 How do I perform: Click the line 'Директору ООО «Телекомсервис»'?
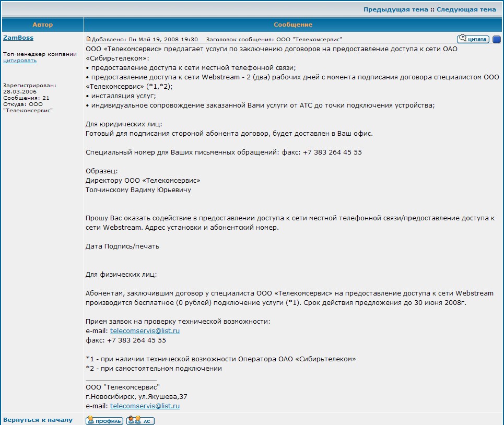[143, 180]
